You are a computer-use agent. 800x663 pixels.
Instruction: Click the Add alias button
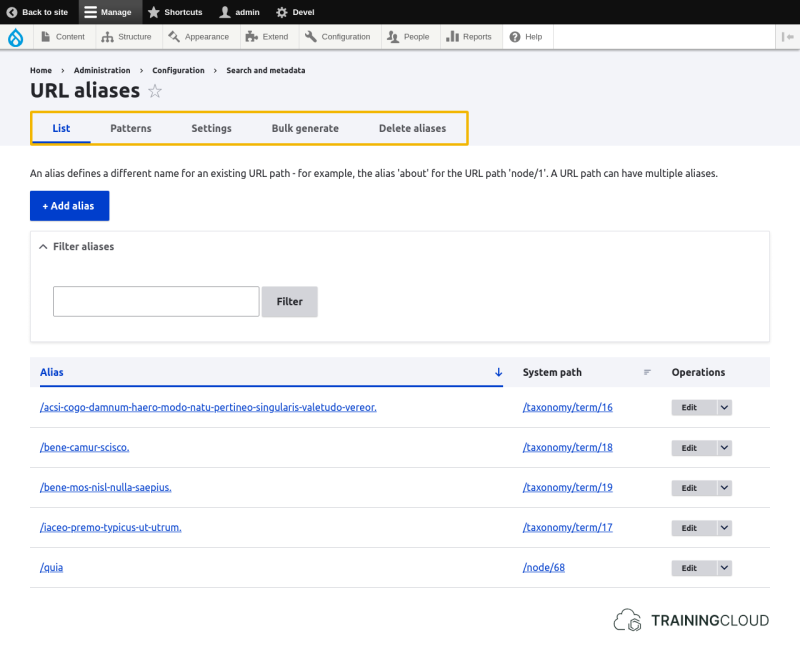[69, 206]
